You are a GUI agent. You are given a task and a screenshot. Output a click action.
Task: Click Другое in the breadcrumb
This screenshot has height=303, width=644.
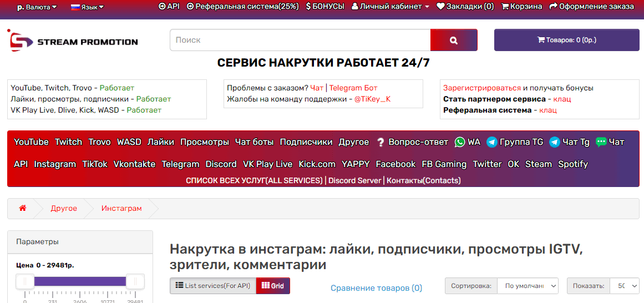(64, 208)
